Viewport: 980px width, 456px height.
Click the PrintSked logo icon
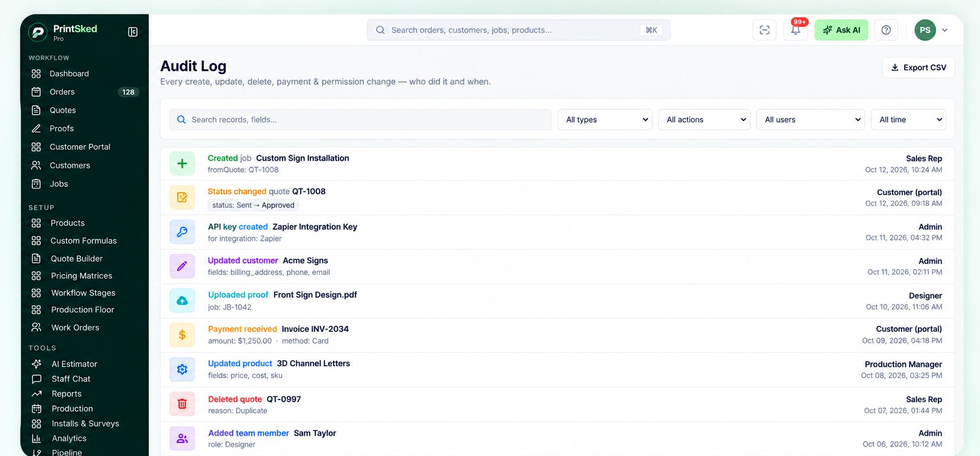coord(37,32)
